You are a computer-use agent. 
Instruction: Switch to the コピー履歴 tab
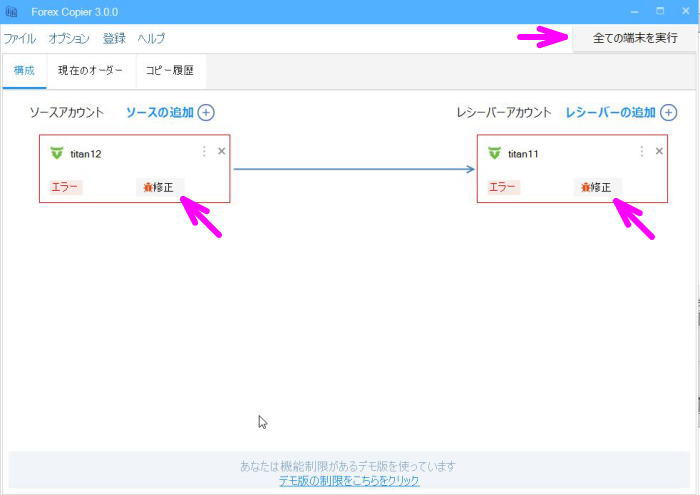click(x=170, y=71)
